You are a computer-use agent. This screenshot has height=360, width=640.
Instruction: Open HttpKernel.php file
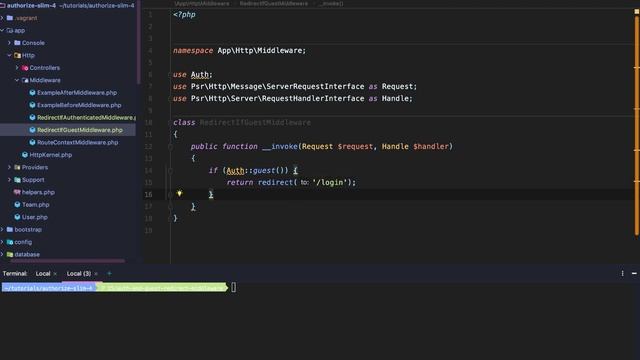pyautogui.click(x=51, y=155)
